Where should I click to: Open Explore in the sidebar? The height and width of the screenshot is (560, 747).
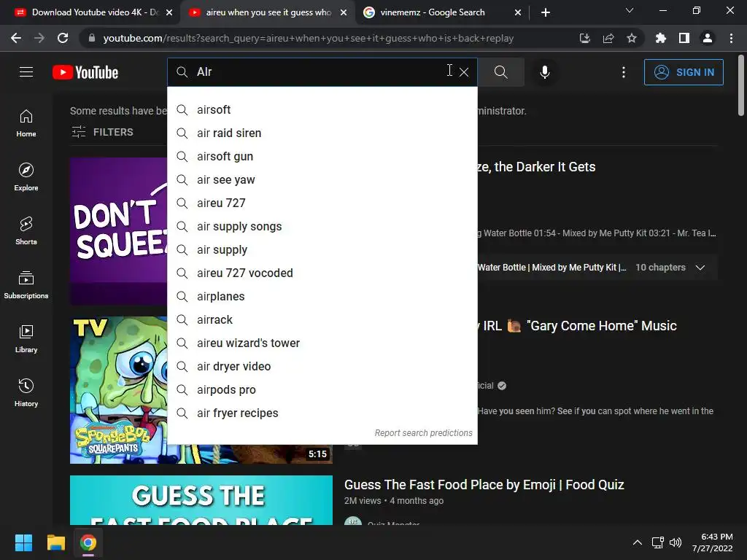[x=26, y=177]
